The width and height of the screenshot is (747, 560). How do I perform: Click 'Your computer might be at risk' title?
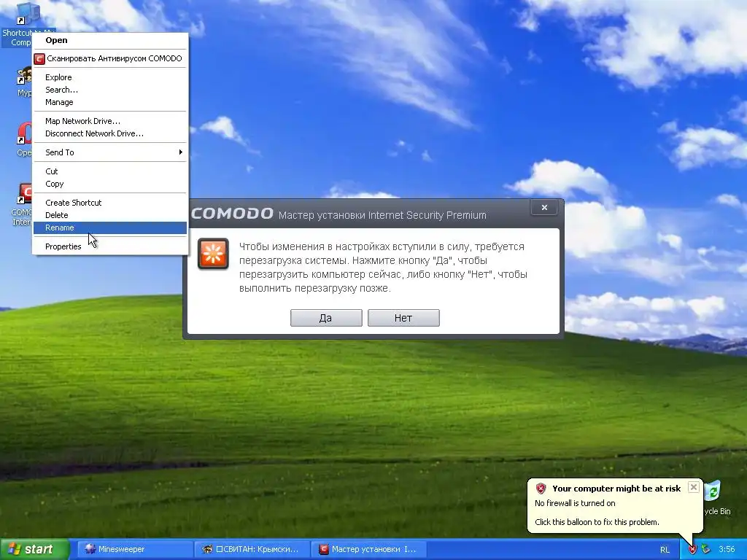(616, 489)
